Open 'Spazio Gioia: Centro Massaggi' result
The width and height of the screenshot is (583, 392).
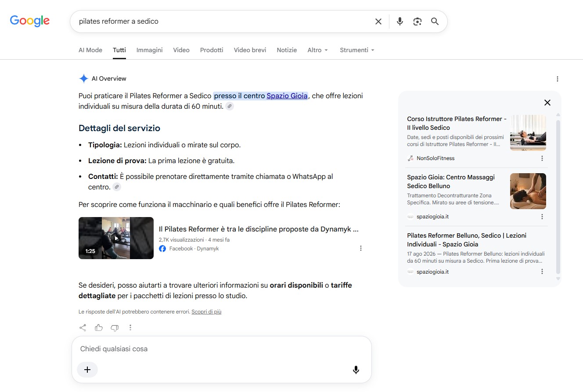tap(451, 182)
